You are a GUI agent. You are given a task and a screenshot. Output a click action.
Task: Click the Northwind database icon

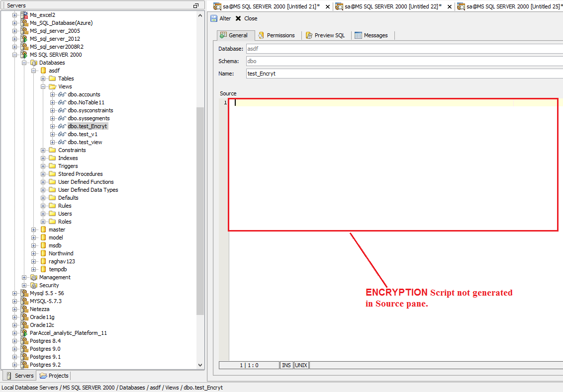tap(43, 253)
